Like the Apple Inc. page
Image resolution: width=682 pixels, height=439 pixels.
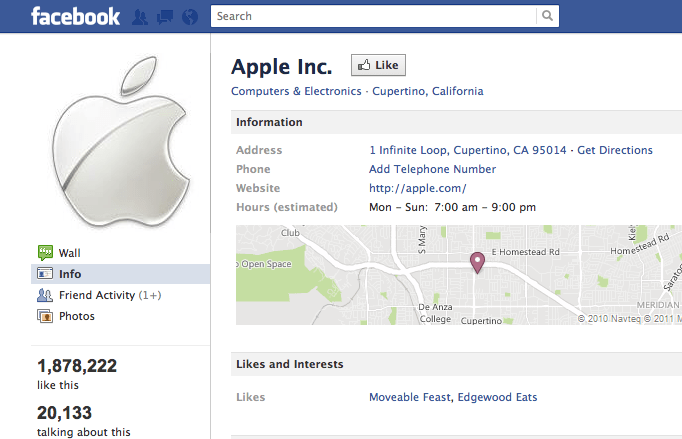pos(378,65)
